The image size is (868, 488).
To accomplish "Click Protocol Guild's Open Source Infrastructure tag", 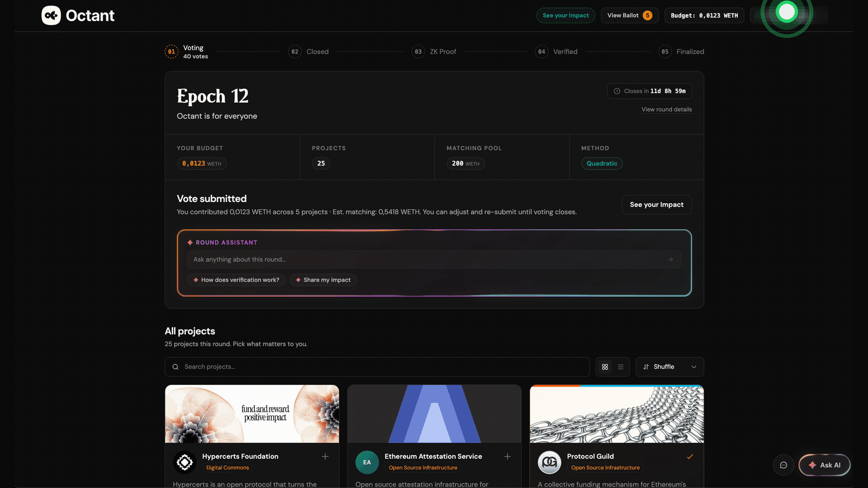I will click(x=605, y=468).
